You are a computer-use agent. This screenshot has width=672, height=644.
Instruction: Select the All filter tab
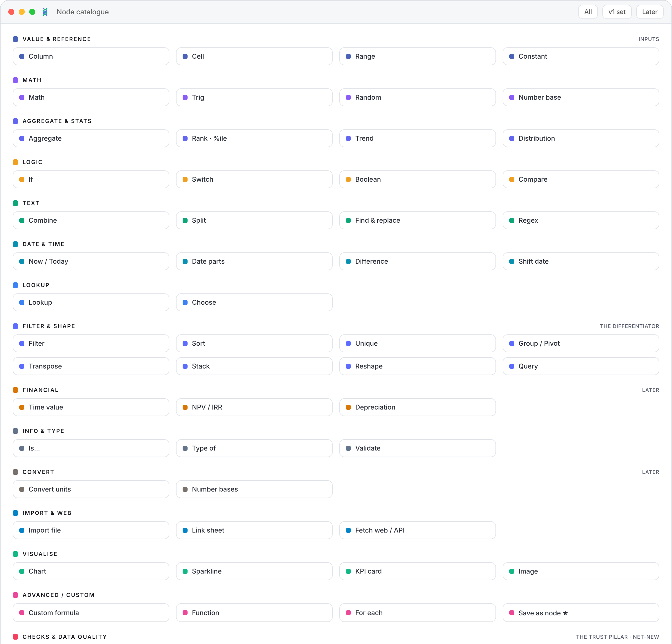click(588, 12)
